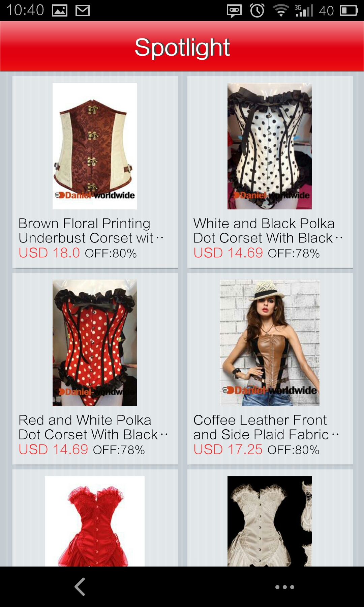Tap the USD 17.25 price label
The width and height of the screenshot is (364, 607).
[228, 450]
